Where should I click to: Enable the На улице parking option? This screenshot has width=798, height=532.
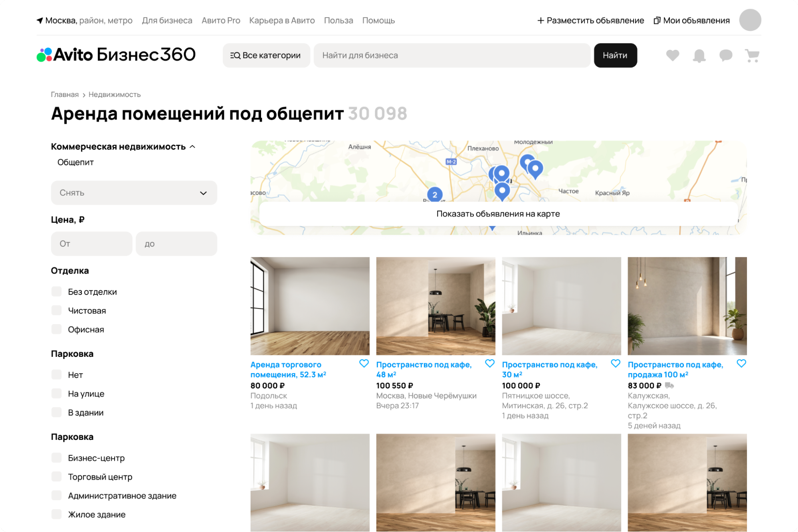click(x=57, y=394)
